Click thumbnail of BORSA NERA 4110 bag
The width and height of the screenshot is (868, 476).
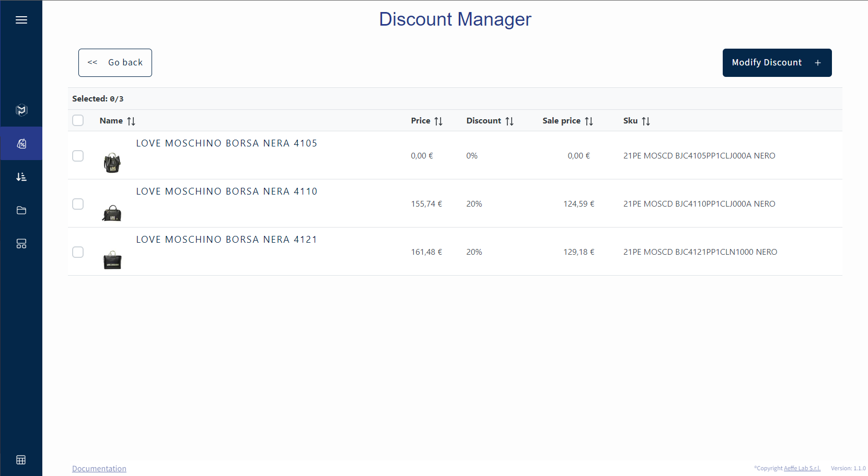(x=112, y=213)
